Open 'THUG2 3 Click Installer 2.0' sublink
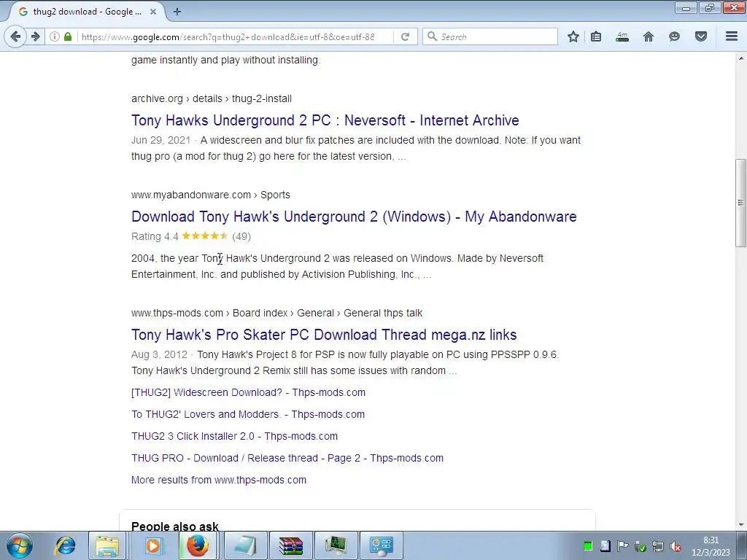This screenshot has width=747, height=560. 234,436
